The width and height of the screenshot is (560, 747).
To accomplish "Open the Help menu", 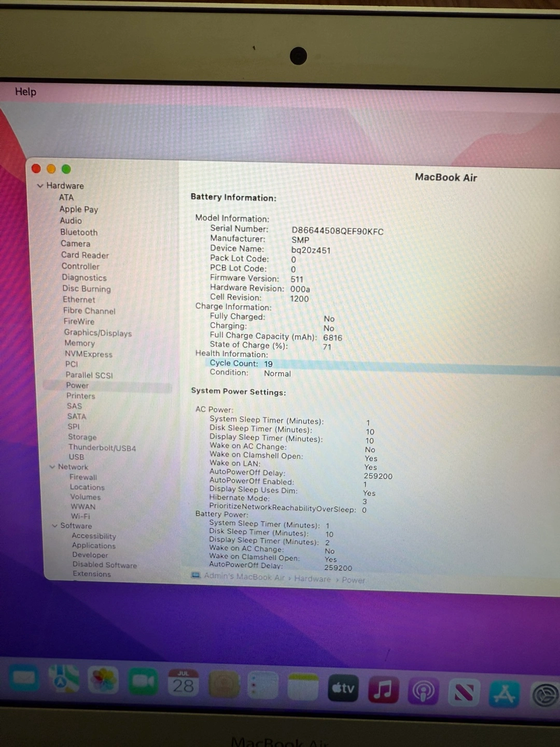I will point(25,92).
